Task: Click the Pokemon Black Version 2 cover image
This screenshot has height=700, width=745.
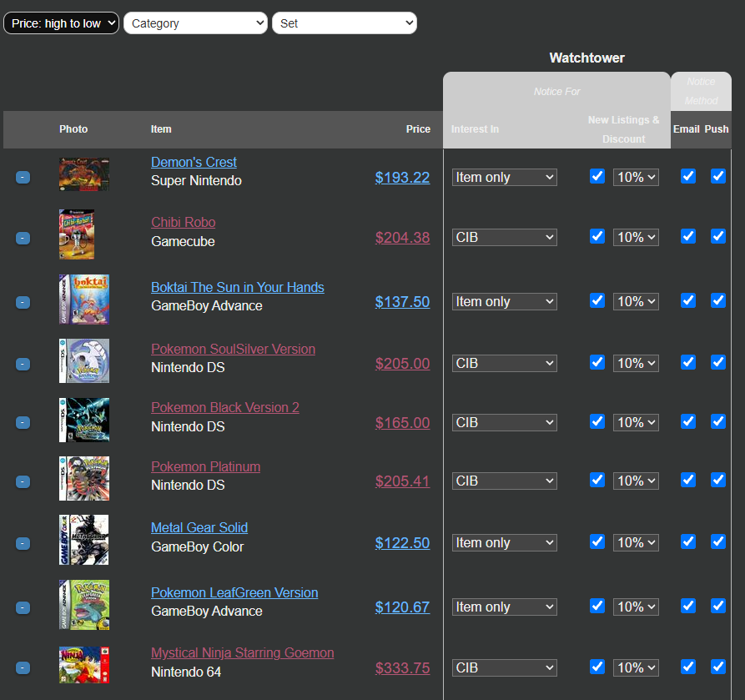Action: [84, 421]
